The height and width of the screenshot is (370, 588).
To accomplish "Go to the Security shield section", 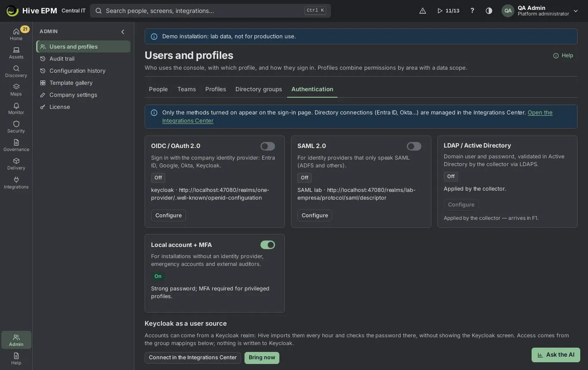I will point(16,127).
